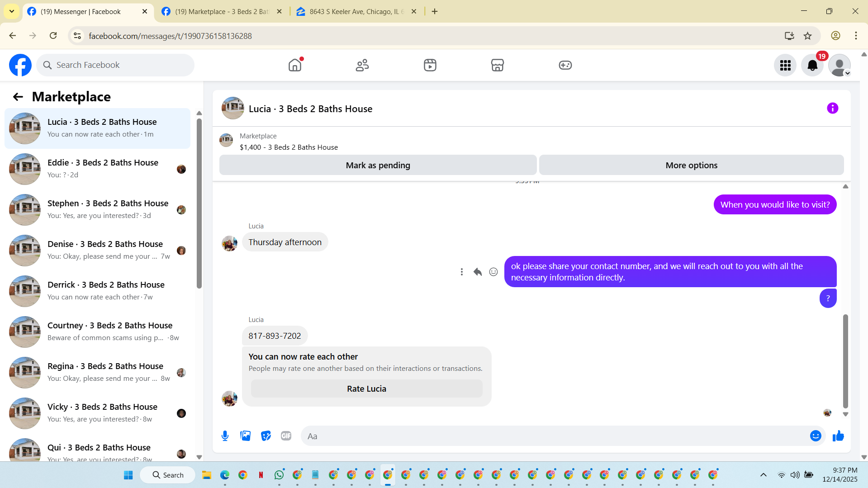
Task: Go back using the Marketplace back arrow
Action: (18, 97)
